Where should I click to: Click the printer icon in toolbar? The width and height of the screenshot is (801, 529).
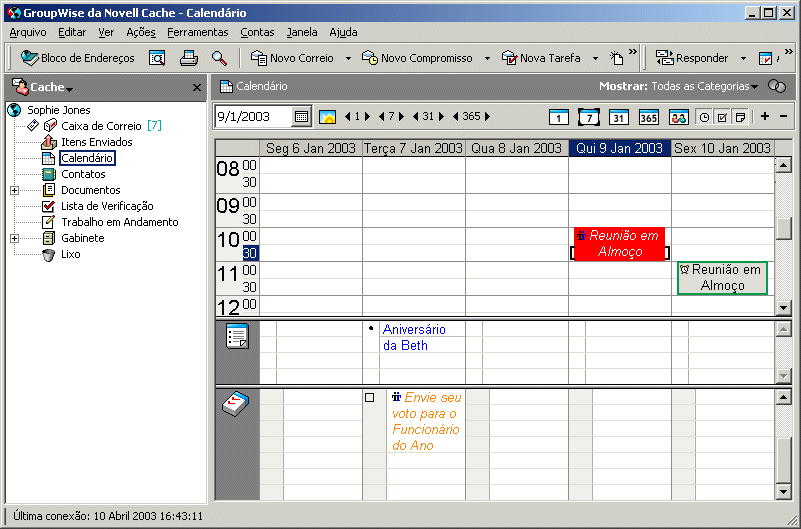(189, 58)
